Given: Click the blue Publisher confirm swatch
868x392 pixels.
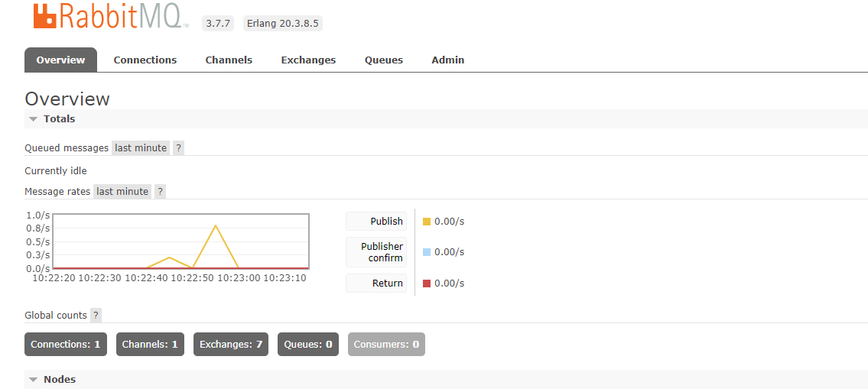Looking at the screenshot, I should point(426,252).
